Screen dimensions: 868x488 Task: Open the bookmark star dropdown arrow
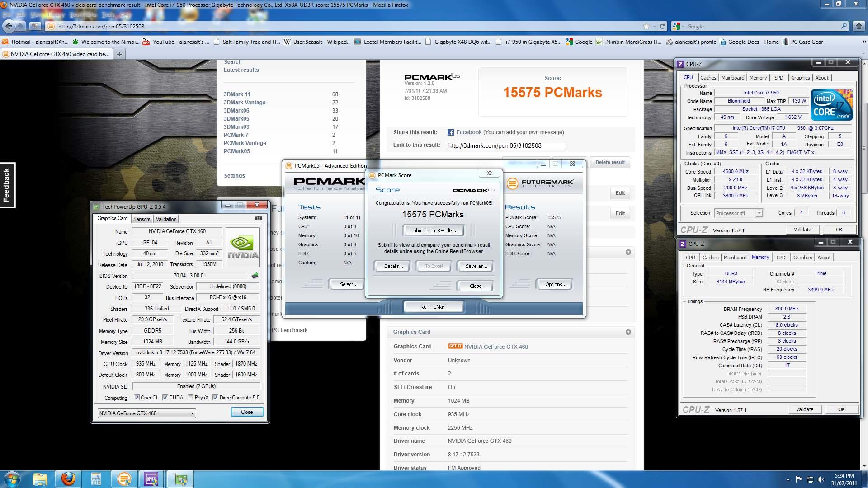coord(654,26)
